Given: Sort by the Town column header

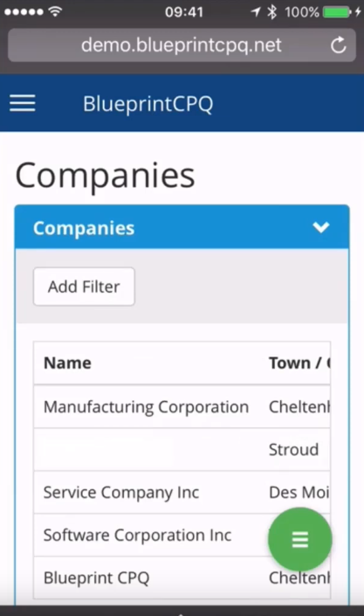Looking at the screenshot, I should 299,363.
